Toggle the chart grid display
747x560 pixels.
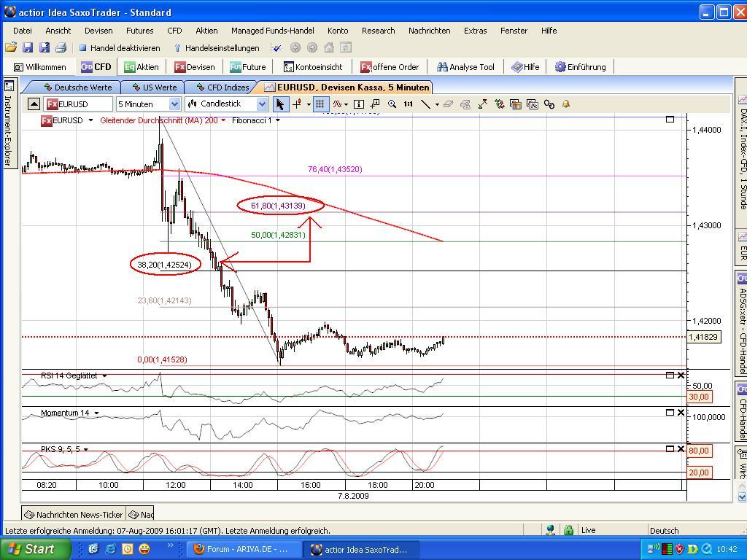[320, 104]
